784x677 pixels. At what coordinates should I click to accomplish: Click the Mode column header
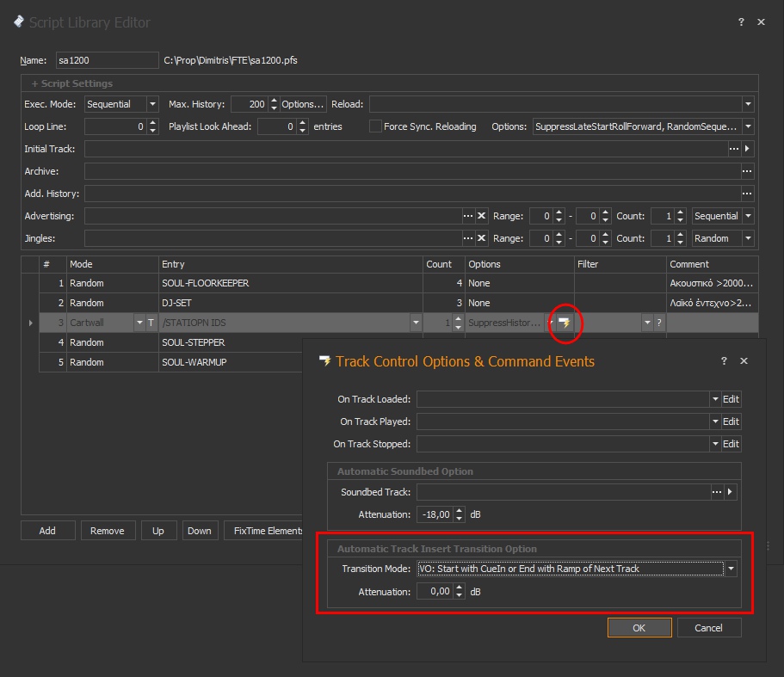coord(113,264)
